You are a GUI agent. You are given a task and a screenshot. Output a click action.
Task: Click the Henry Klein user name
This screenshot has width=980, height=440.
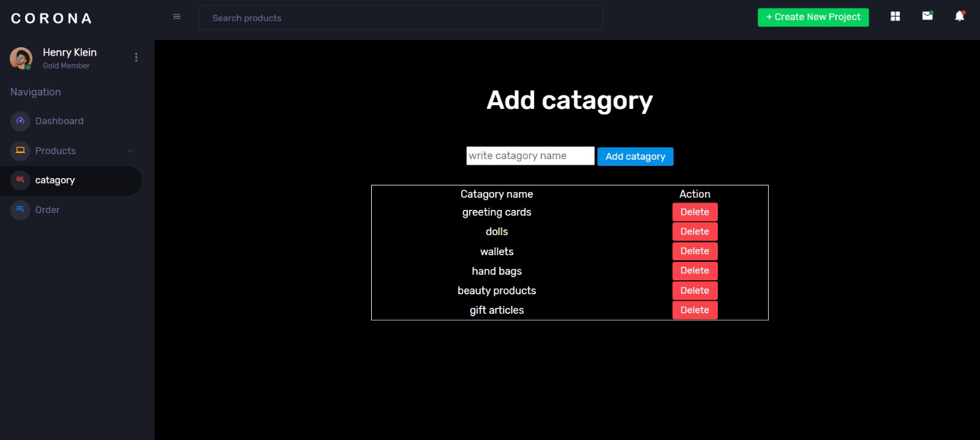click(70, 53)
